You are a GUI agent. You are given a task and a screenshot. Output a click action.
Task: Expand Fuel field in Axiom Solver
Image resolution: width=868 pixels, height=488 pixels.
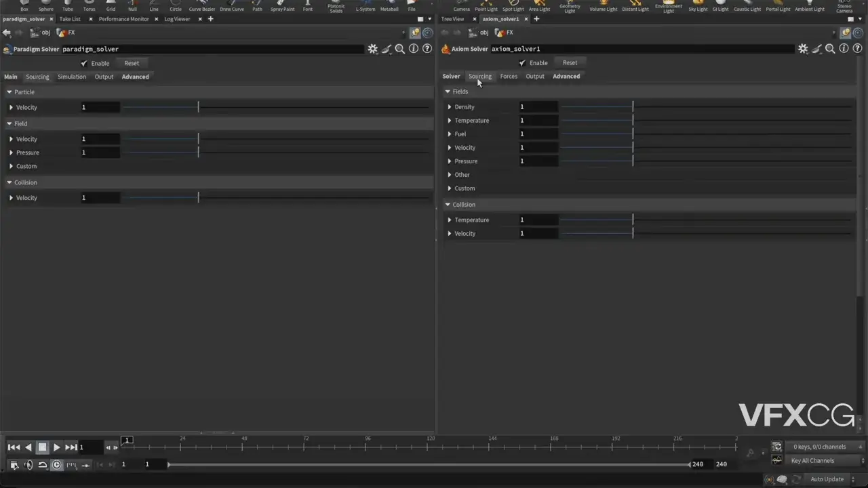tap(449, 134)
